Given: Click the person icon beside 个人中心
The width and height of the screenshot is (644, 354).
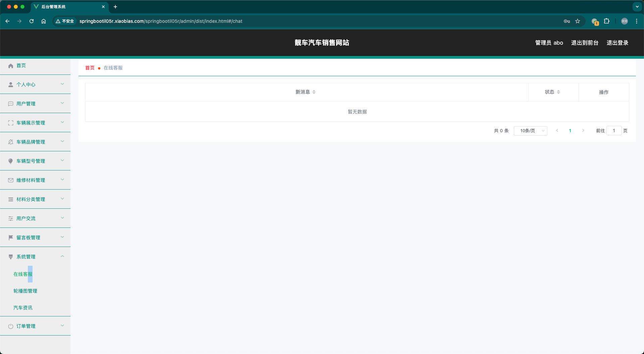Looking at the screenshot, I should [11, 85].
